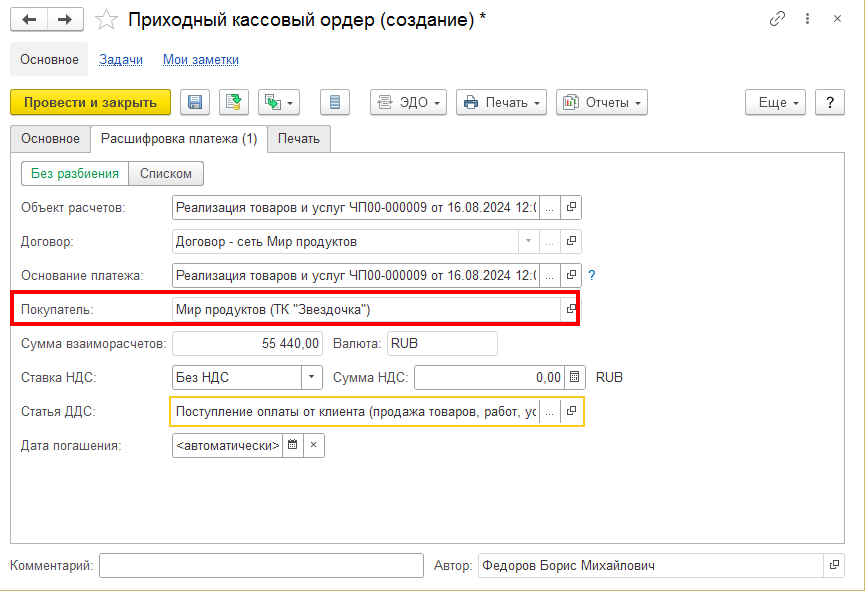The height and width of the screenshot is (591, 865).
Task: Click the post document icon
Action: pyautogui.click(x=234, y=102)
